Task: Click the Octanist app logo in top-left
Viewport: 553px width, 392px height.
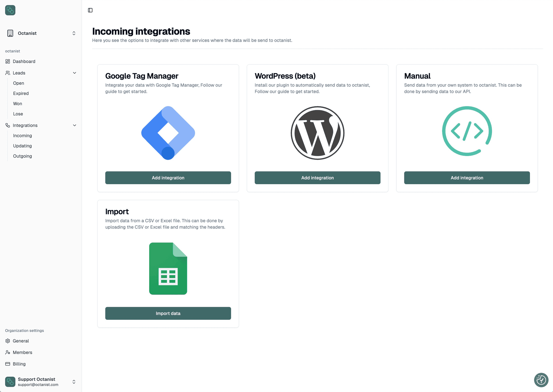Action: click(x=10, y=10)
